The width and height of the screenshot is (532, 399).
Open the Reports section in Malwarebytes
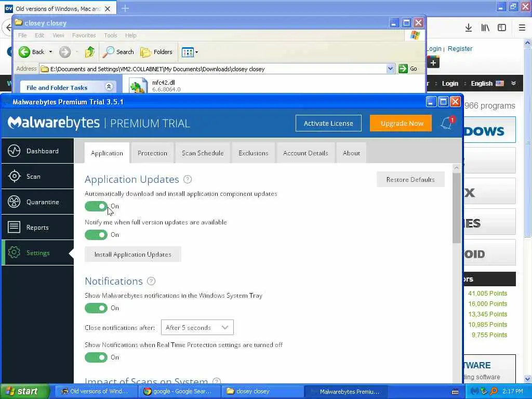[37, 228]
